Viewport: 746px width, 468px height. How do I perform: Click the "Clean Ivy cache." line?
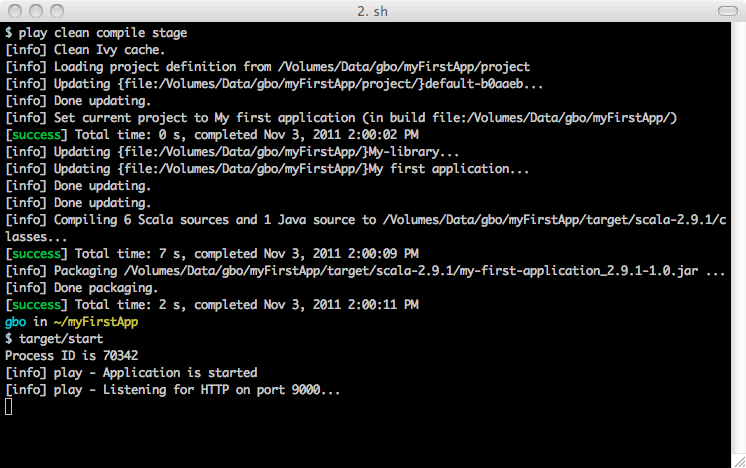tap(94, 50)
